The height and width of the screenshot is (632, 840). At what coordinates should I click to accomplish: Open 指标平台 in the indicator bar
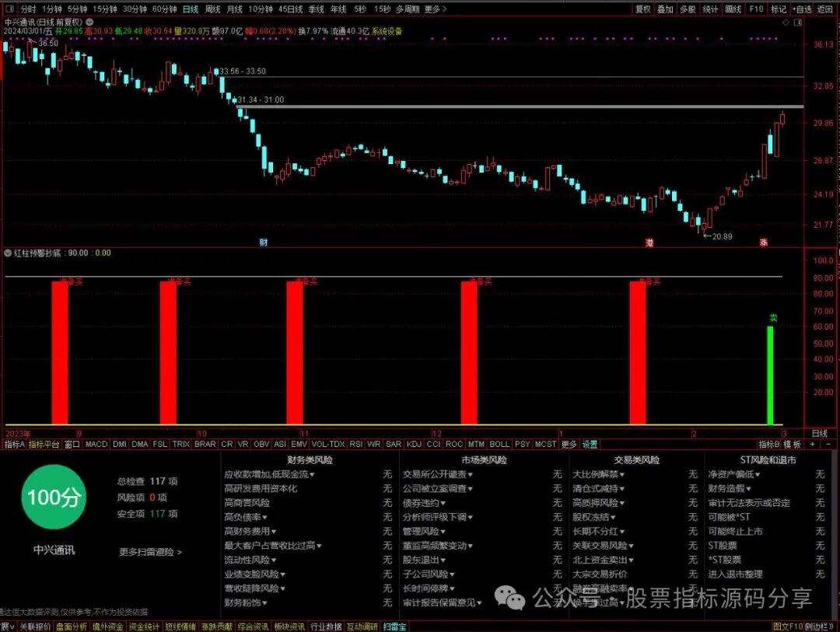click(x=44, y=444)
